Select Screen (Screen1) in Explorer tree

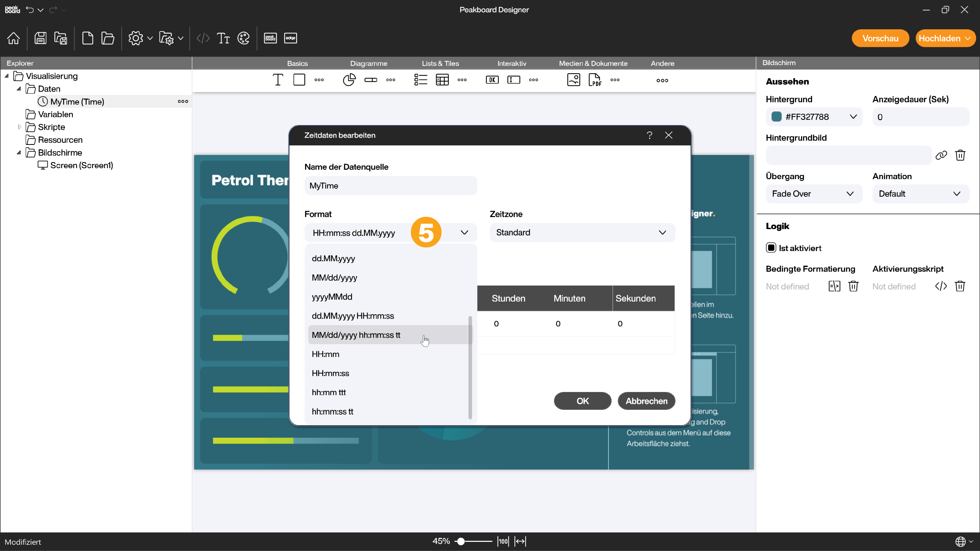[81, 165]
